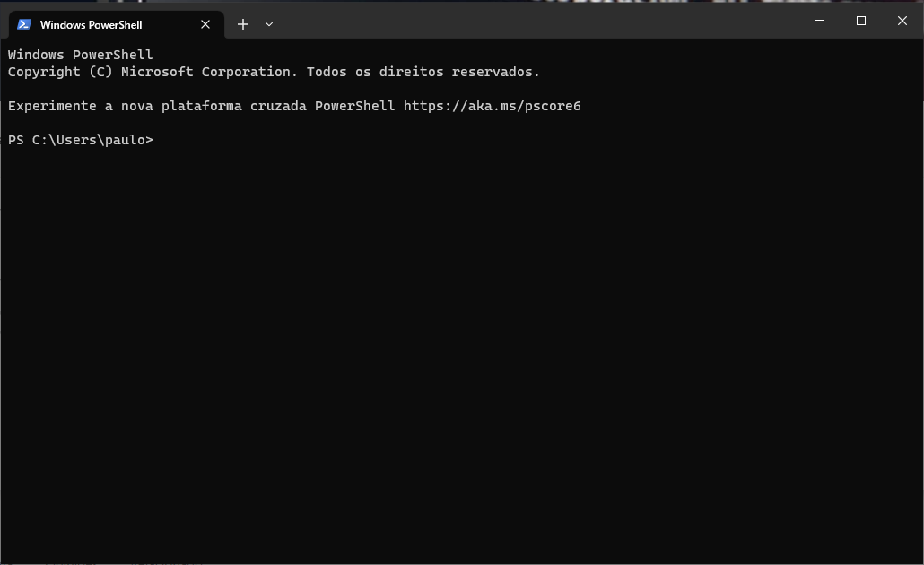Viewport: 924px width, 565px height.
Task: Click the chevron icon beside the plus button
Action: (x=268, y=24)
